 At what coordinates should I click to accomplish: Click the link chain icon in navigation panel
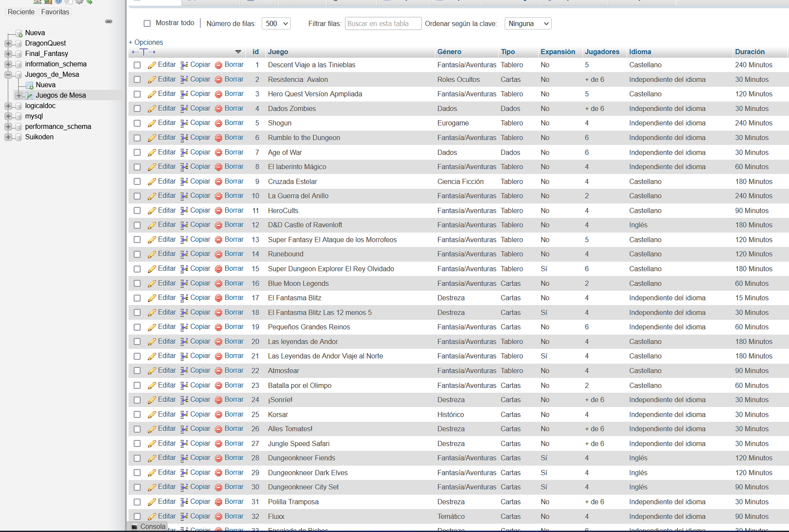[109, 21]
